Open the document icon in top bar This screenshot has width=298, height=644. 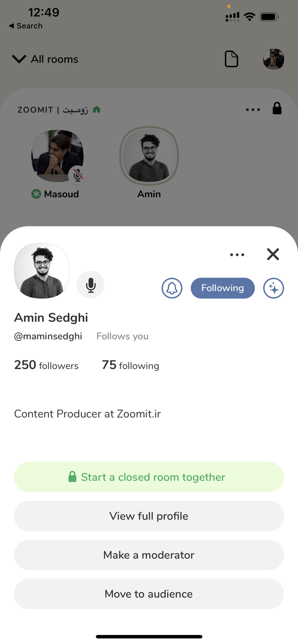[231, 59]
